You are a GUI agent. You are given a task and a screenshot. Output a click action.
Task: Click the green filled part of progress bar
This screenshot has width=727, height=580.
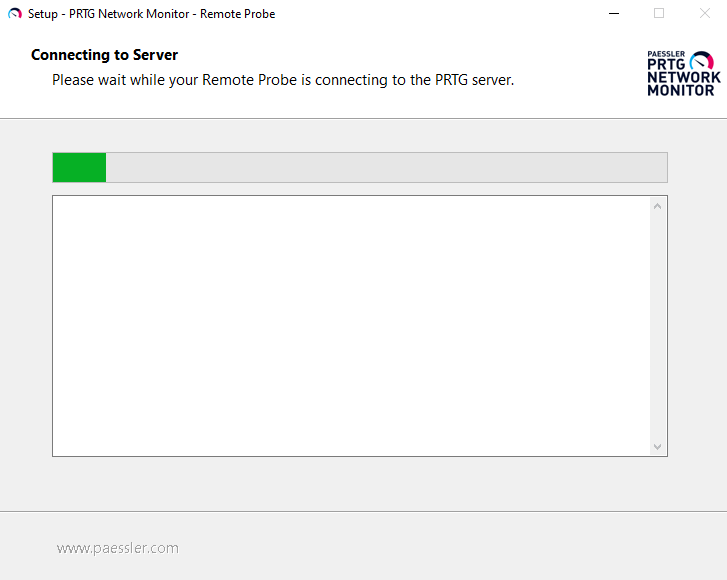[x=79, y=168]
